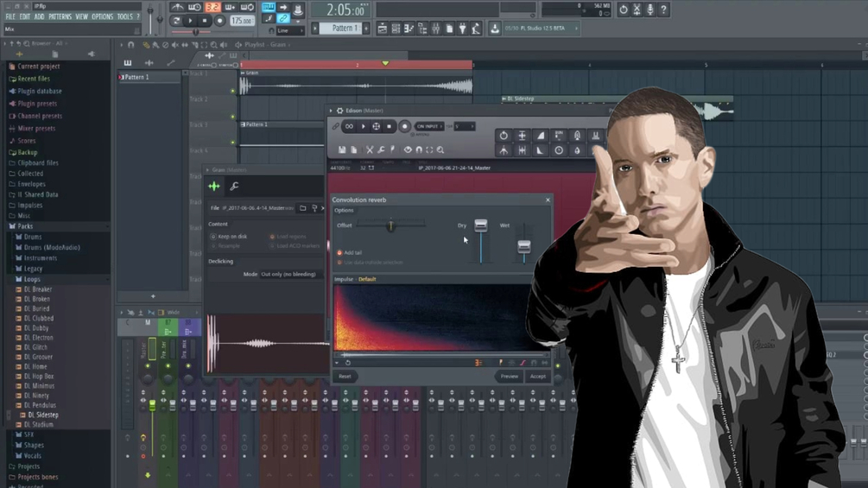Click the Preview button
This screenshot has width=868, height=488.
510,377
